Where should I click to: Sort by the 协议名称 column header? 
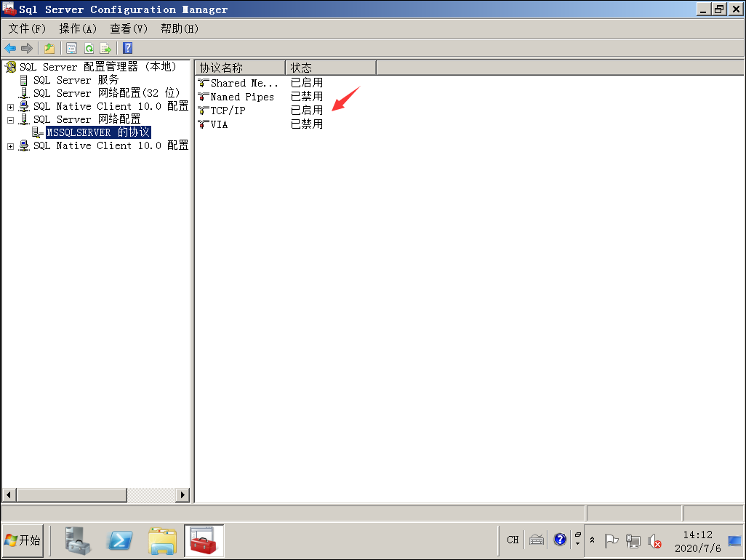(240, 68)
